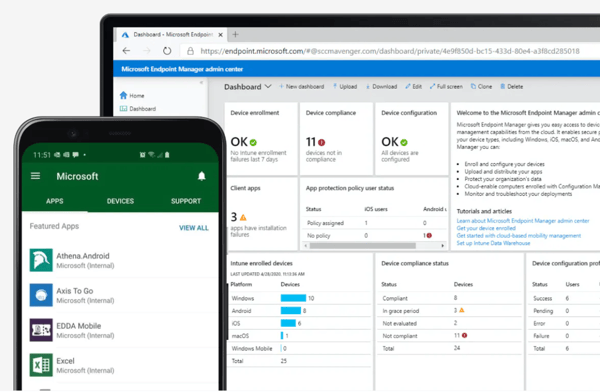Click the 'Compliant' status row
This screenshot has height=392, width=600.
449,298
